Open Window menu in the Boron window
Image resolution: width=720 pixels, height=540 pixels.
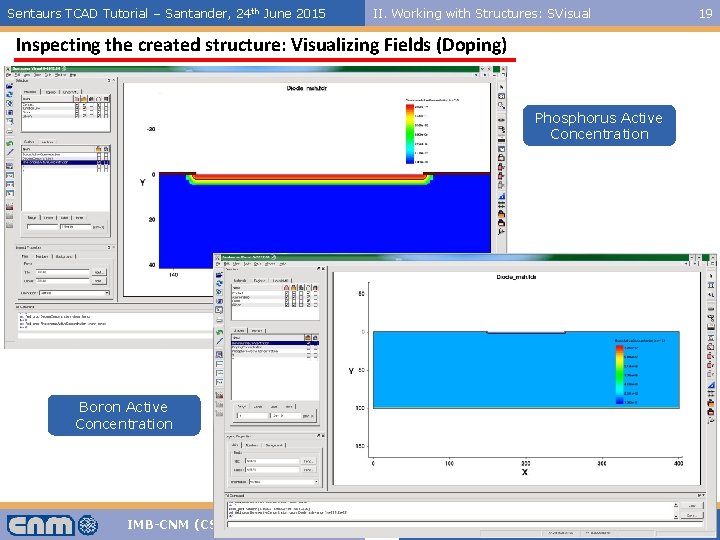click(x=270, y=264)
